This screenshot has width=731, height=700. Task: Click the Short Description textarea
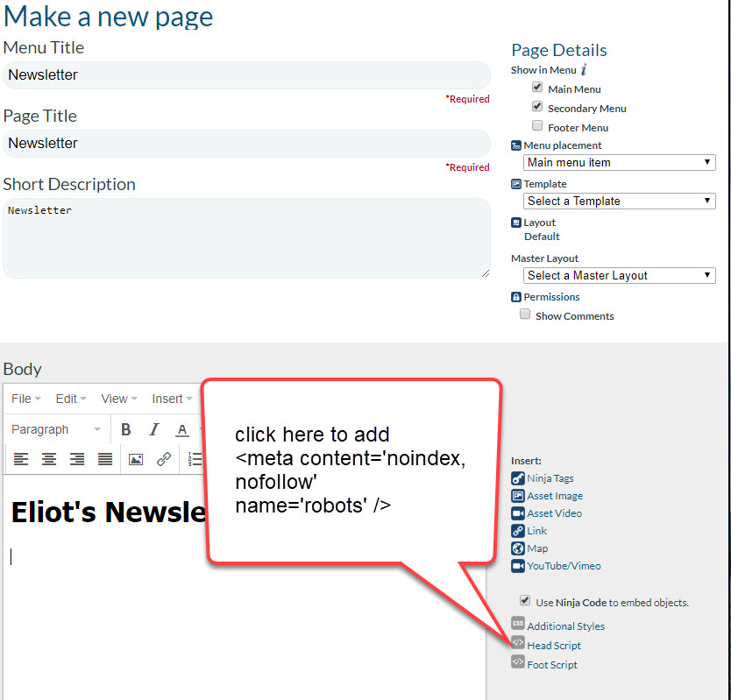[x=246, y=238]
